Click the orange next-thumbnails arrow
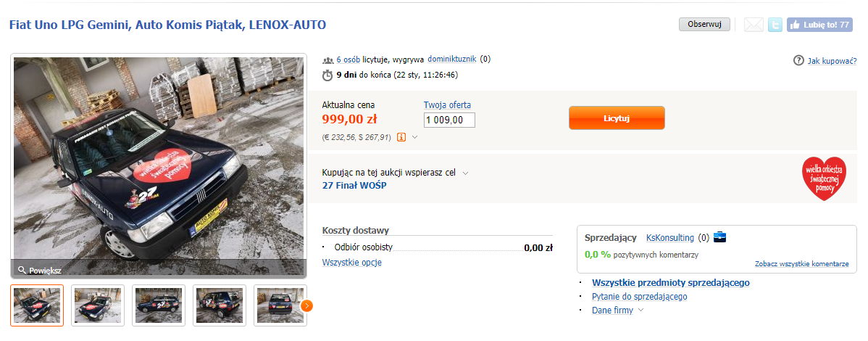The image size is (868, 341). coord(307,305)
